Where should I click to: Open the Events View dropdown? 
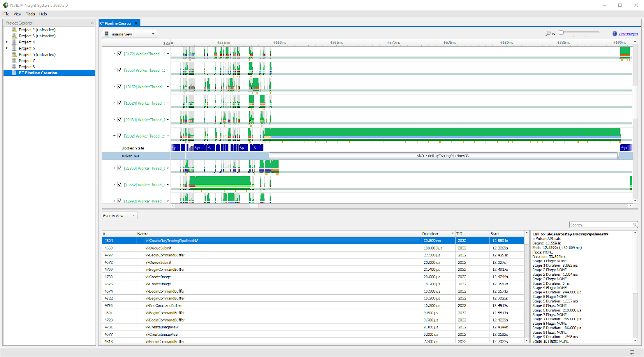pyautogui.click(x=120, y=216)
